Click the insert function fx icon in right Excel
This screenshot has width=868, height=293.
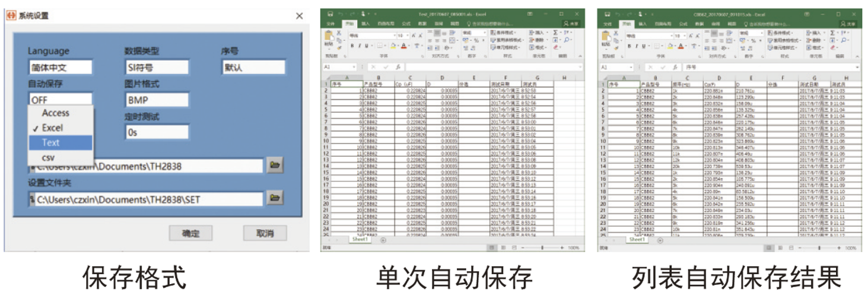click(x=675, y=68)
